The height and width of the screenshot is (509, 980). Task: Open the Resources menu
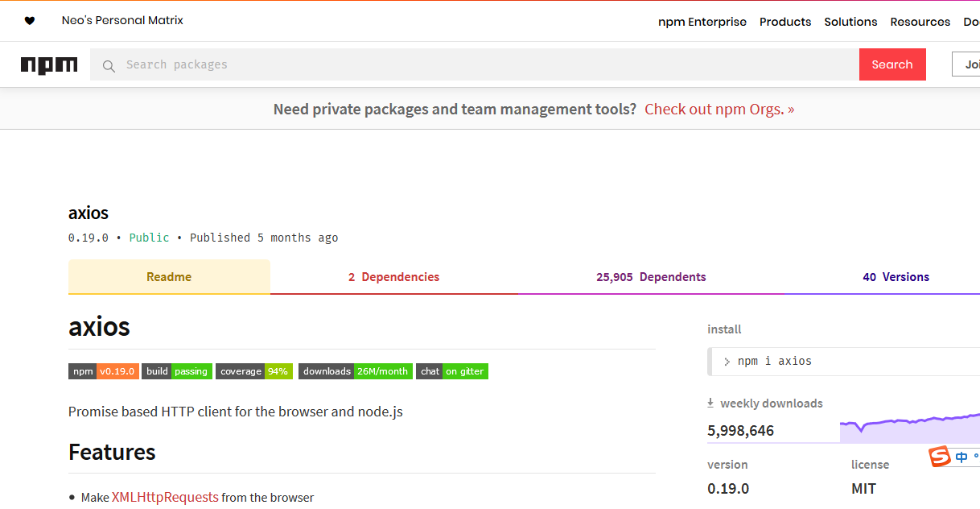(920, 22)
